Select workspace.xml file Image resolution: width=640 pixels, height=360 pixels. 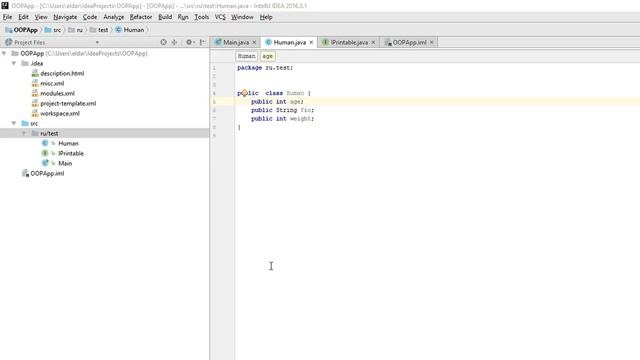(x=60, y=113)
